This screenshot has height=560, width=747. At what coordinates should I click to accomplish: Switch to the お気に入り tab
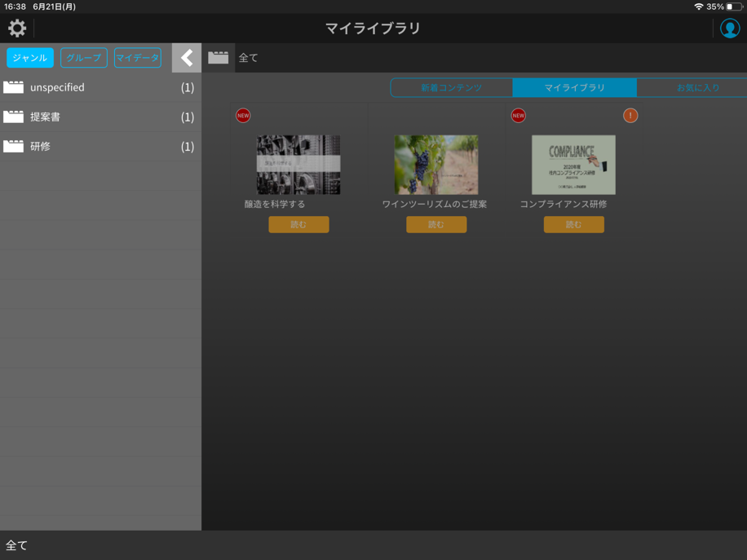coord(697,87)
